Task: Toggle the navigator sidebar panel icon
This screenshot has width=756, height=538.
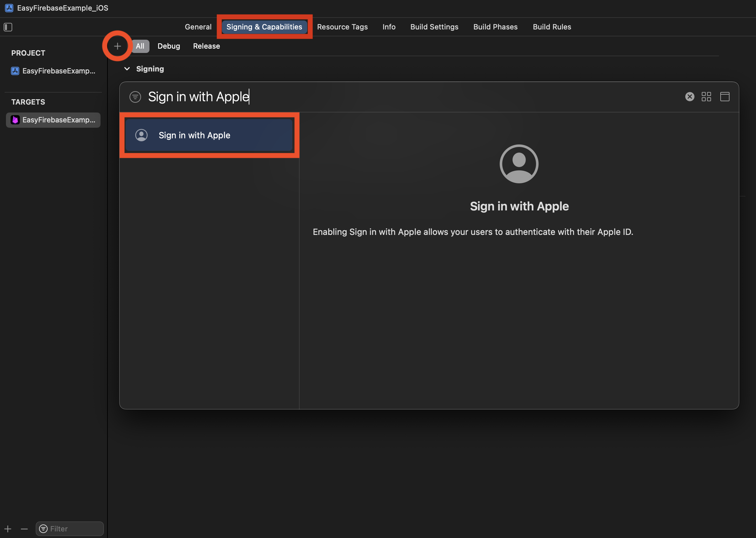Action: click(x=8, y=27)
